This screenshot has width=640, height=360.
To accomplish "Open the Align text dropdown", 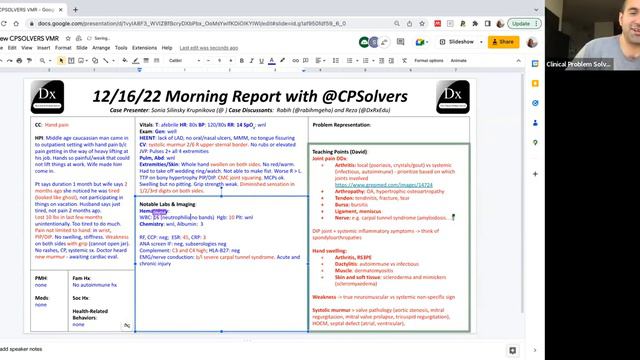I will pos(320,61).
